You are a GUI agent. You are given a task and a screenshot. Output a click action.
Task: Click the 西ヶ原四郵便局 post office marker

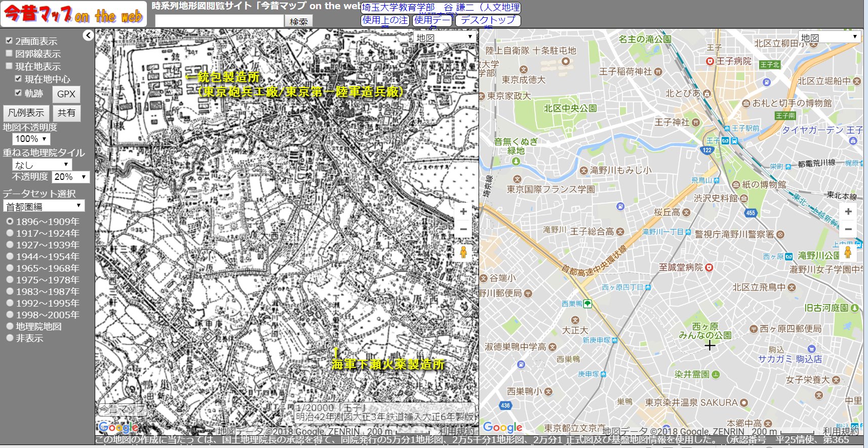tap(754, 329)
